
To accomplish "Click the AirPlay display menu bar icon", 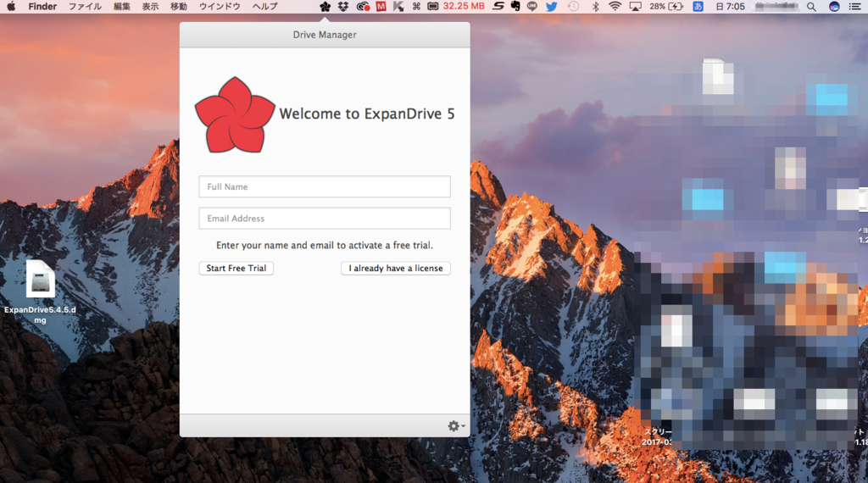I will click(x=636, y=7).
